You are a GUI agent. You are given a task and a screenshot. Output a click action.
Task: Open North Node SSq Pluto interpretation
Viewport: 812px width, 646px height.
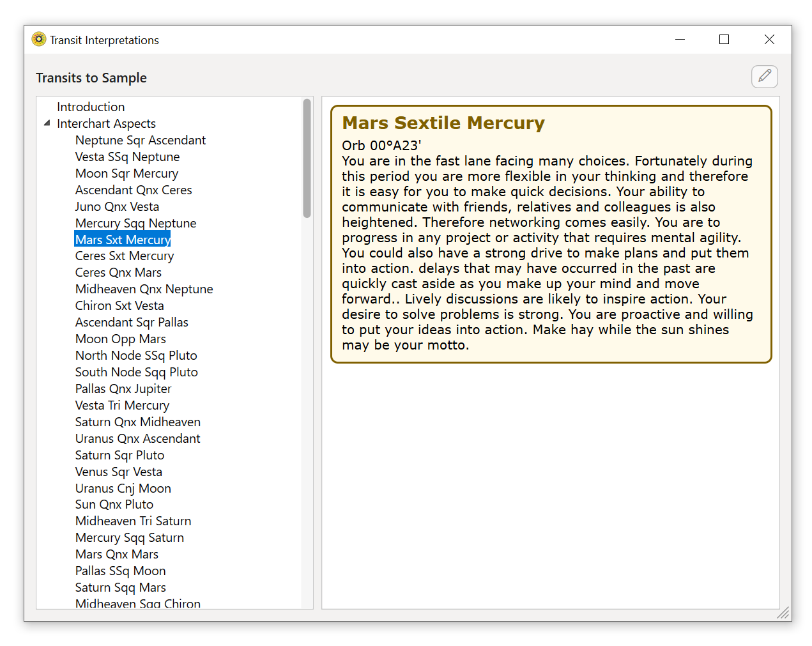[136, 355]
